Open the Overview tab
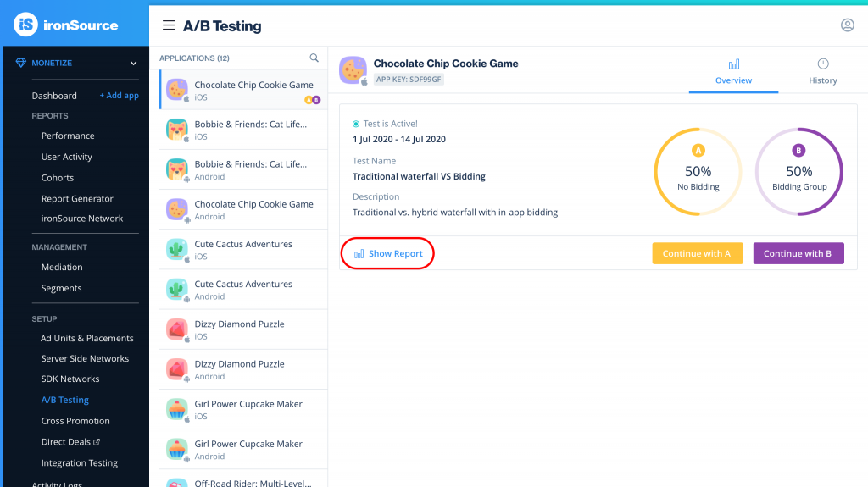868x487 pixels. click(x=733, y=71)
